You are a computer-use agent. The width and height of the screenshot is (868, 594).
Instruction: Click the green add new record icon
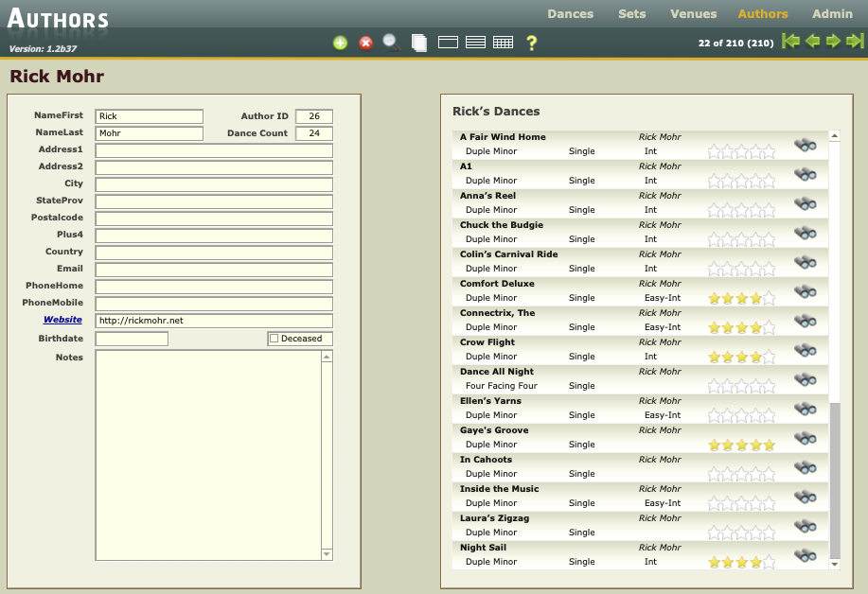click(341, 43)
